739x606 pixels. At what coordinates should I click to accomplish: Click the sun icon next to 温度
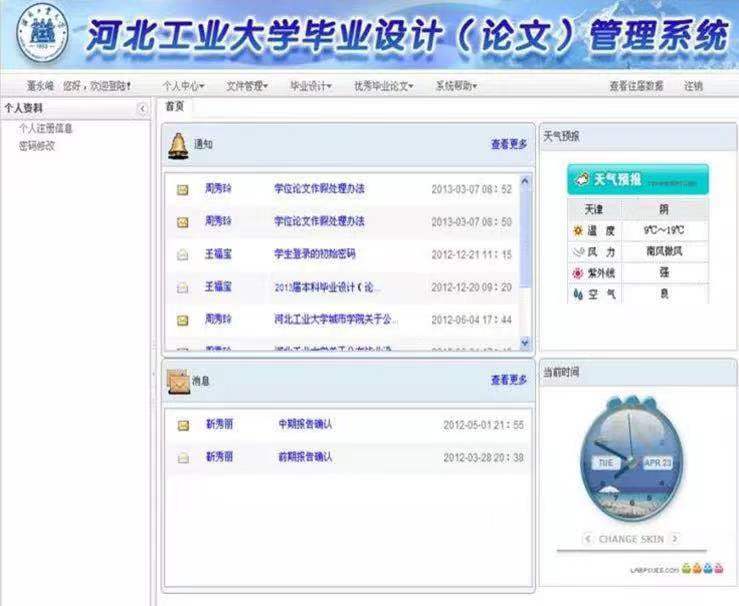click(x=577, y=231)
